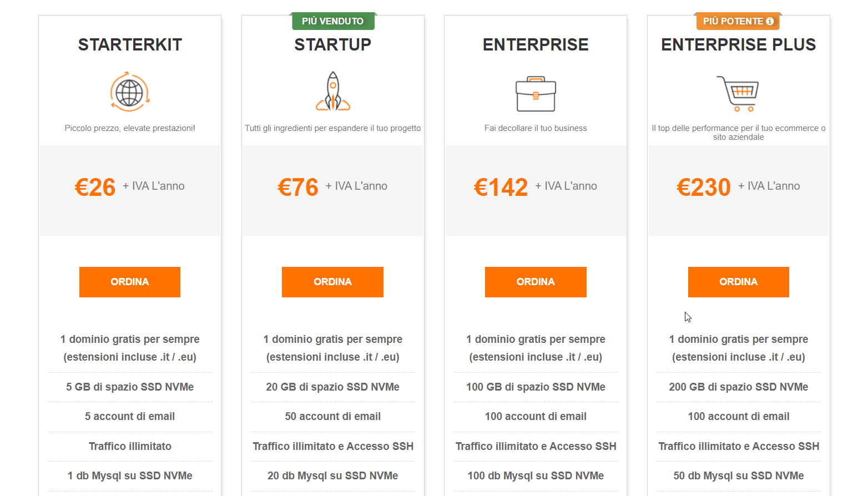Image resolution: width=868 pixels, height=496 pixels.
Task: Click the Starterkit globe icon
Action: pyautogui.click(x=130, y=92)
